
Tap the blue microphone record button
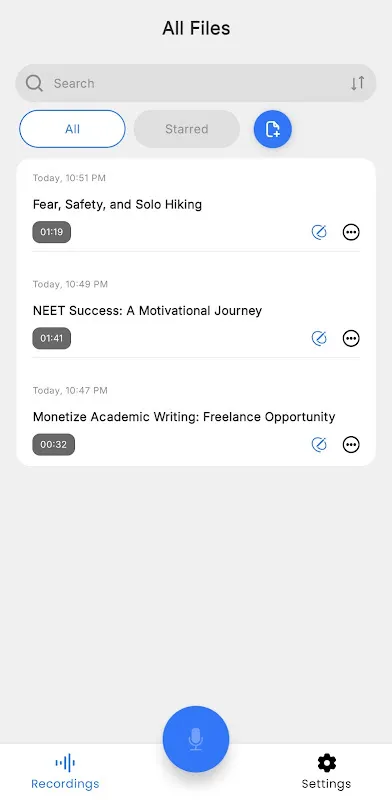[196, 739]
